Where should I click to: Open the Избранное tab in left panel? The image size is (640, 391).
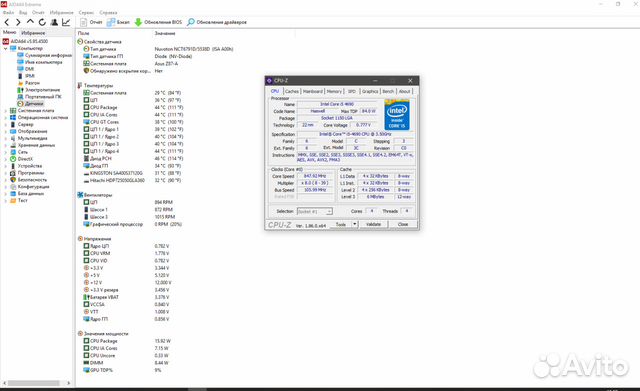tap(33, 33)
